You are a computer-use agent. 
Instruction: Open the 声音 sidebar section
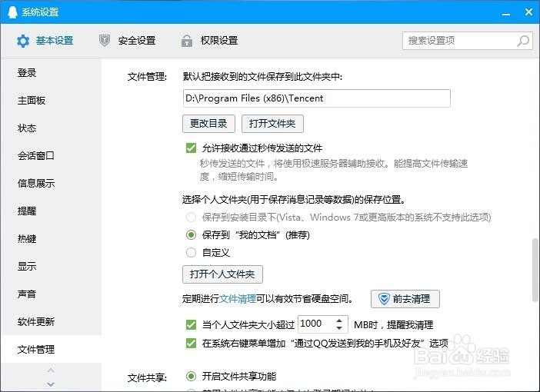[x=51, y=294]
